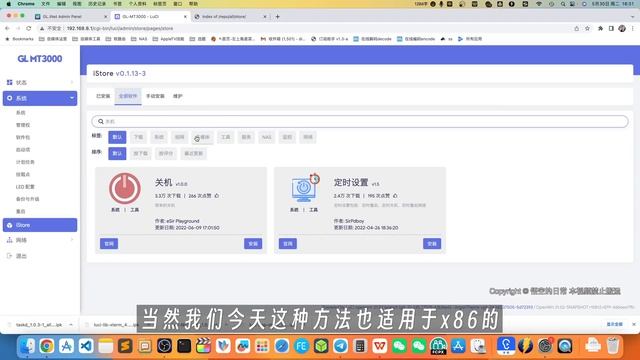Viewport: 640px width, 360px height.
Task: Select the 默认 default sort option
Action: click(x=117, y=153)
